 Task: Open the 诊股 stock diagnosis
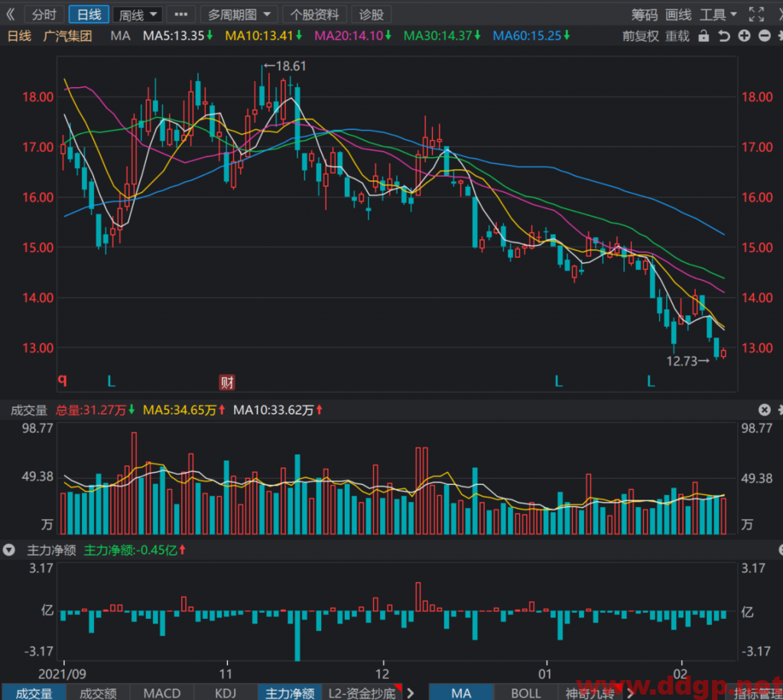[372, 15]
